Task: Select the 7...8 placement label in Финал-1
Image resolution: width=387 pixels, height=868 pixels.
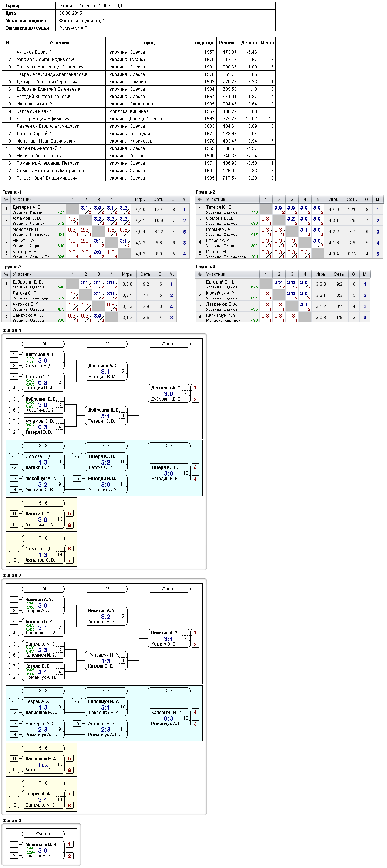Action: 43,538
